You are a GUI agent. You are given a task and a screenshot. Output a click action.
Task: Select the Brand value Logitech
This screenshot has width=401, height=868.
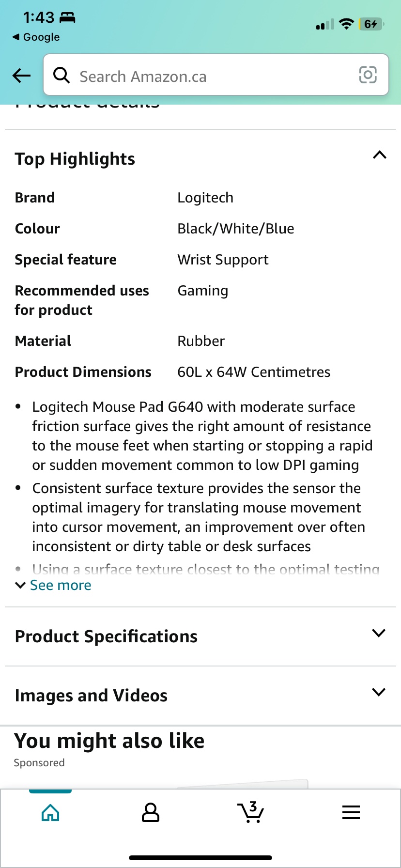point(205,197)
